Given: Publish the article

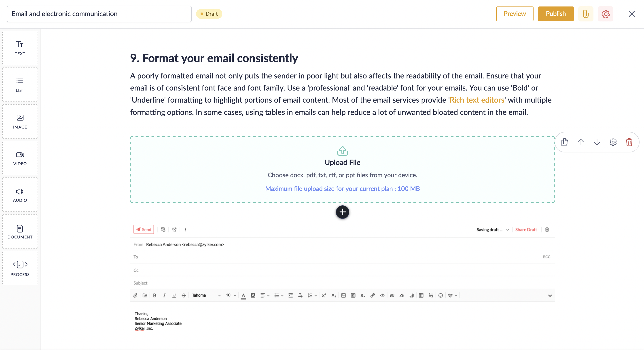Looking at the screenshot, I should coord(555,14).
